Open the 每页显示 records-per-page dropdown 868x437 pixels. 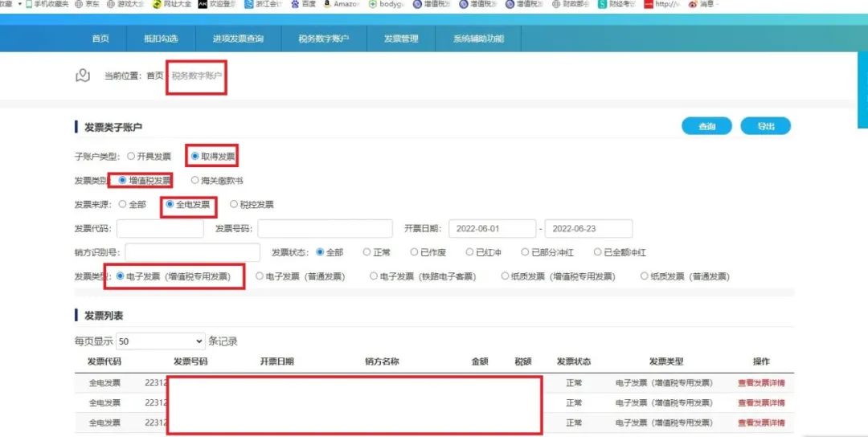click(161, 341)
